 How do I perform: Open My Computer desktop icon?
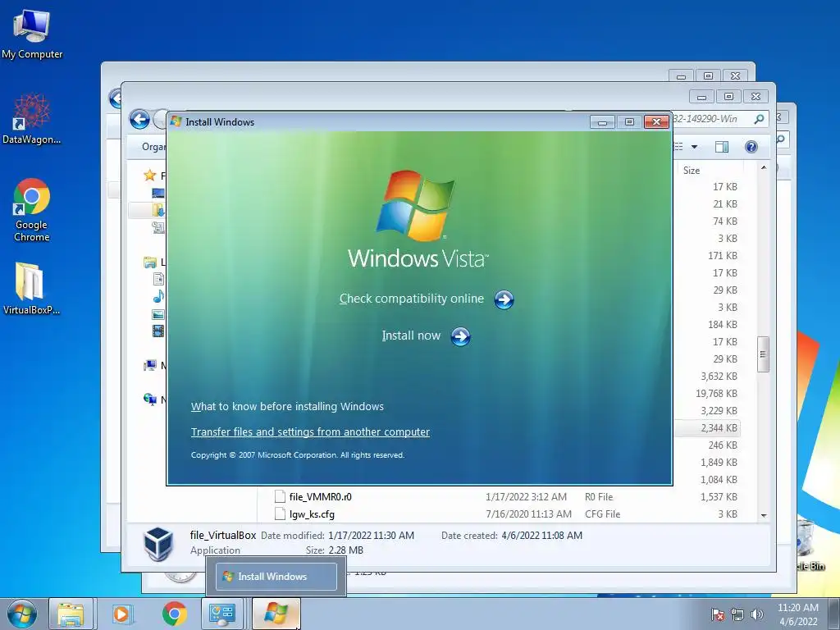pyautogui.click(x=32, y=33)
